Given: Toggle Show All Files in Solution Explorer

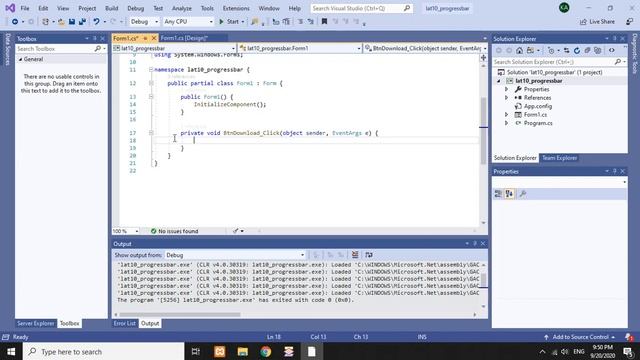Looking at the screenshot, I should (x=598, y=51).
